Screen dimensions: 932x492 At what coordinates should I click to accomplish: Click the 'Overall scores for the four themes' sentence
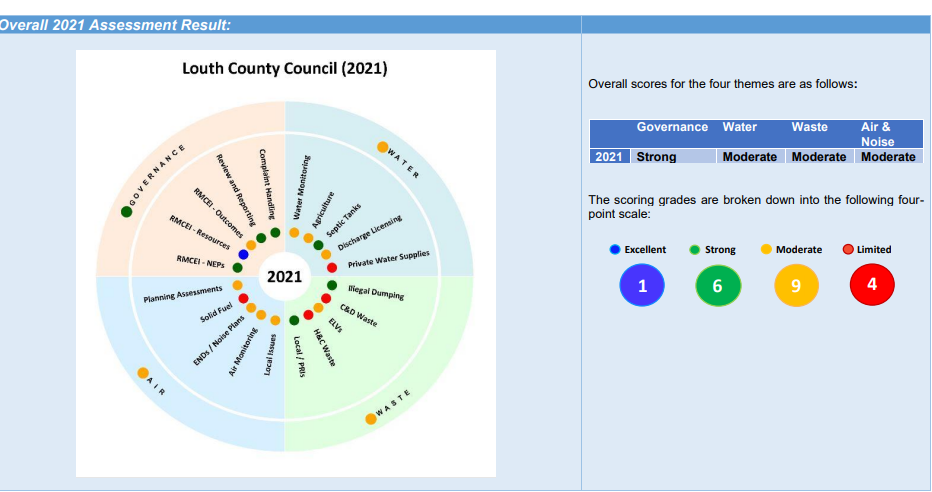pos(723,84)
